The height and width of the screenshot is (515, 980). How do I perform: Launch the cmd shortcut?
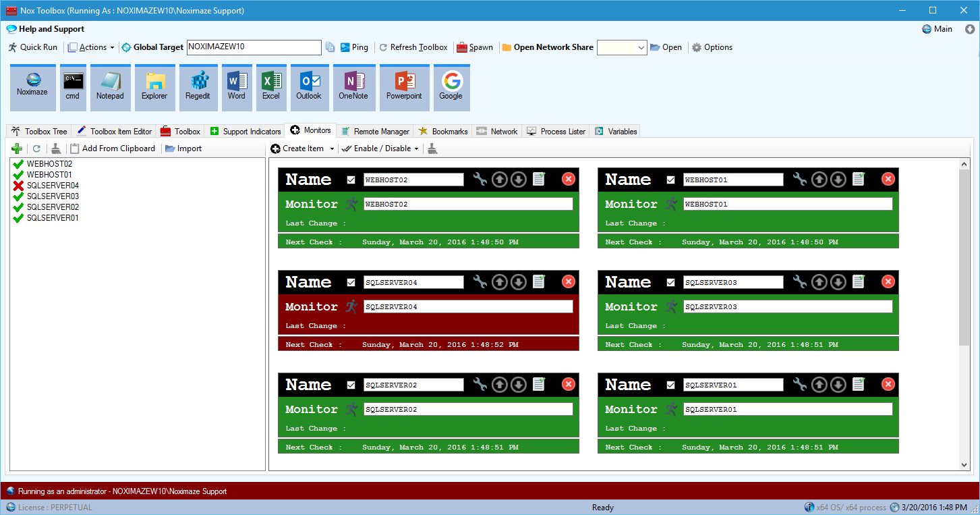coord(73,86)
